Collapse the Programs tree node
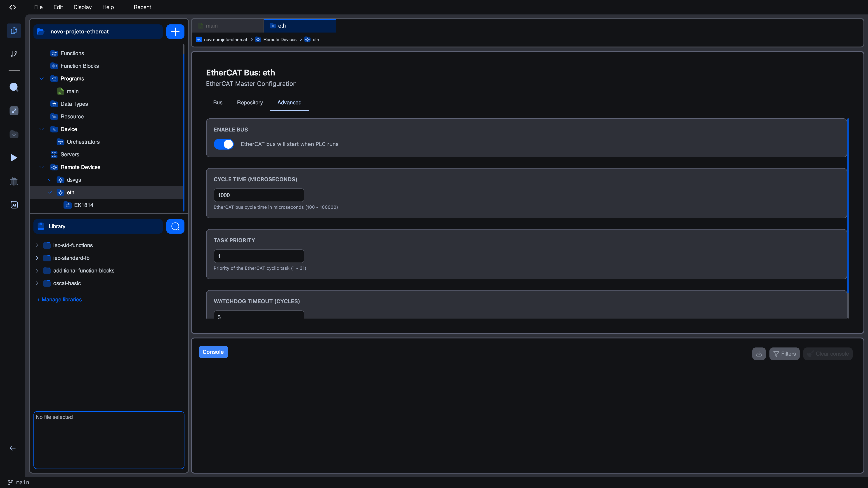Screen dimensions: 868x488 (42, 78)
